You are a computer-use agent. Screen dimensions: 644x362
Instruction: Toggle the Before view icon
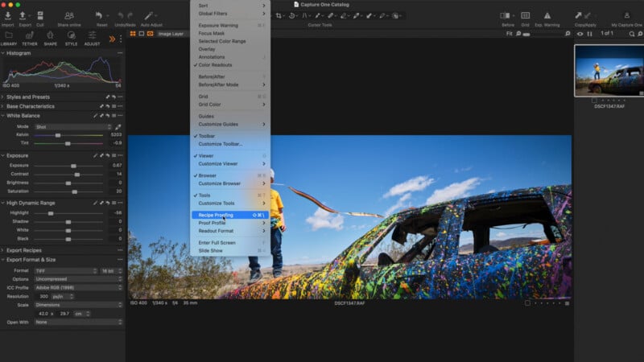pos(505,15)
